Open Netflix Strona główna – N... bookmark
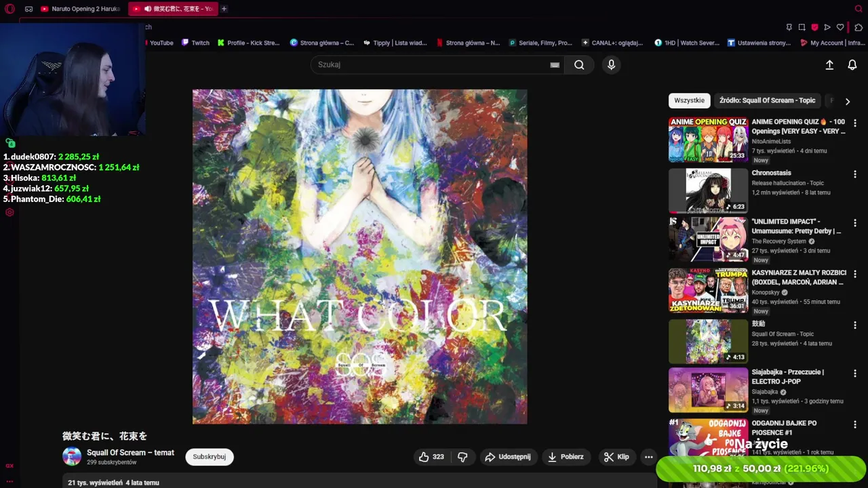Screen dimensions: 868x488 tap(468, 43)
